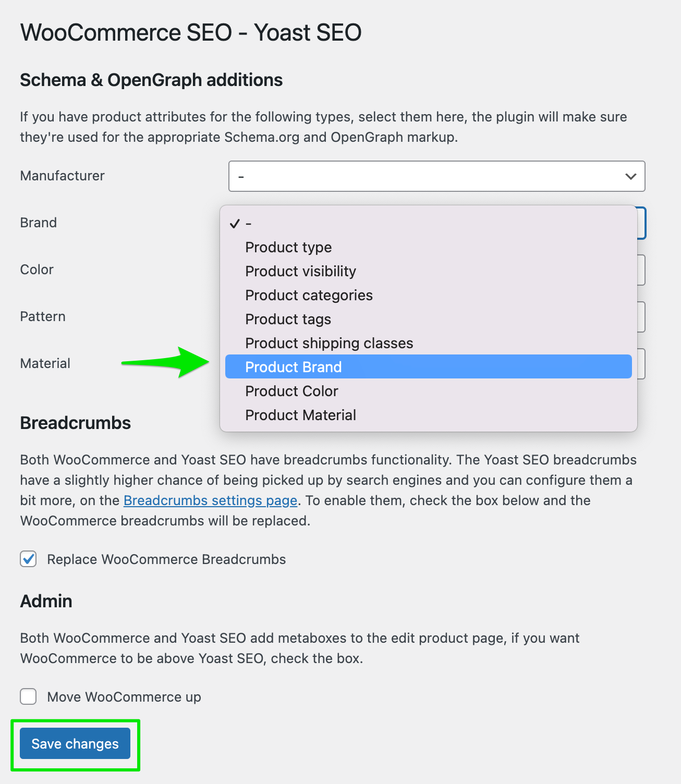Viewport: 681px width, 784px height.
Task: Select Product visibility in the dropdown list
Action: [300, 271]
